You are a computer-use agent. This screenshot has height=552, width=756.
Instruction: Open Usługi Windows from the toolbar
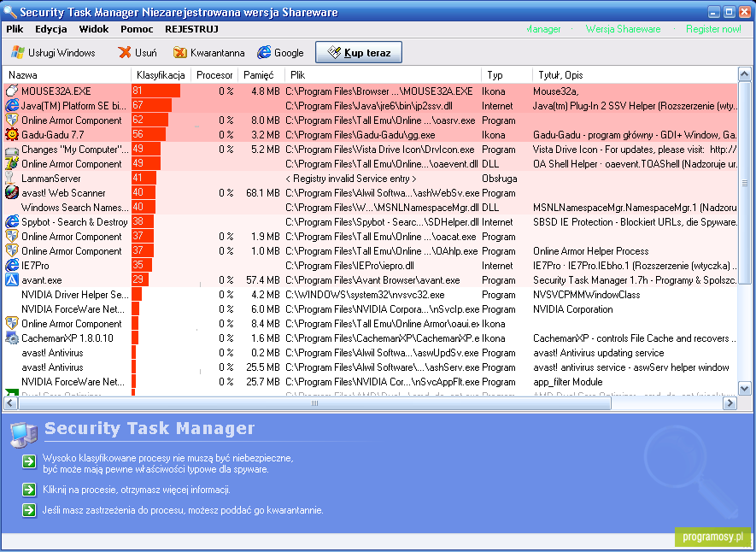point(53,52)
